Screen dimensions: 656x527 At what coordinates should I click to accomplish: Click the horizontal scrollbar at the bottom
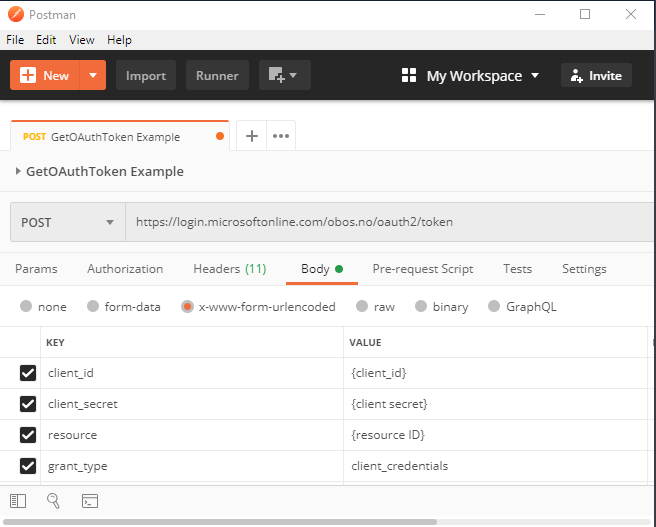tap(220, 521)
